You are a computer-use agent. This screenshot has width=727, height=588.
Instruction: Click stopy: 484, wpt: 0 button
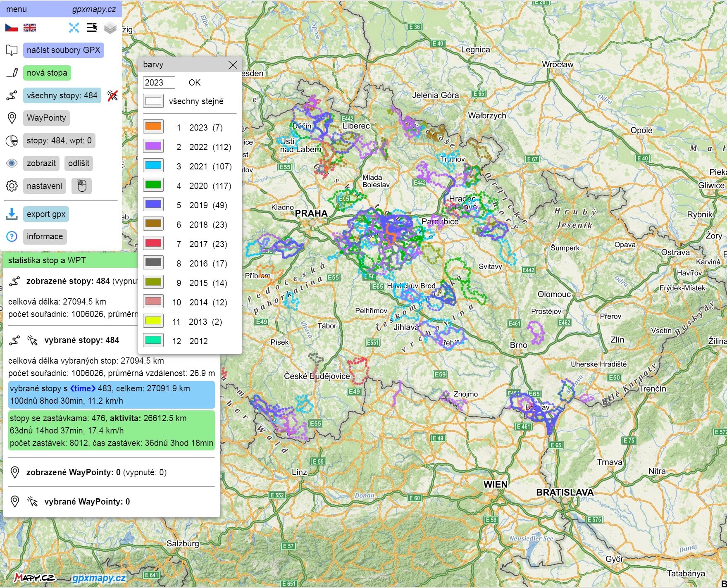tap(59, 141)
